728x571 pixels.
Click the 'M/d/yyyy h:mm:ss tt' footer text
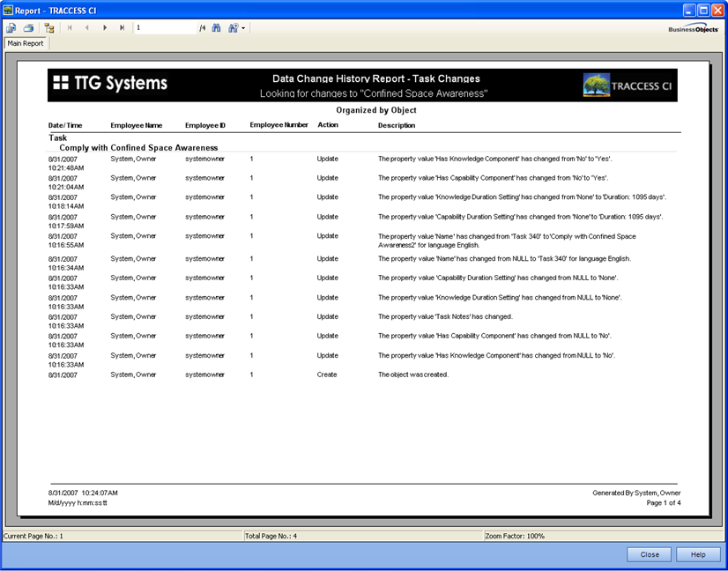(x=78, y=503)
